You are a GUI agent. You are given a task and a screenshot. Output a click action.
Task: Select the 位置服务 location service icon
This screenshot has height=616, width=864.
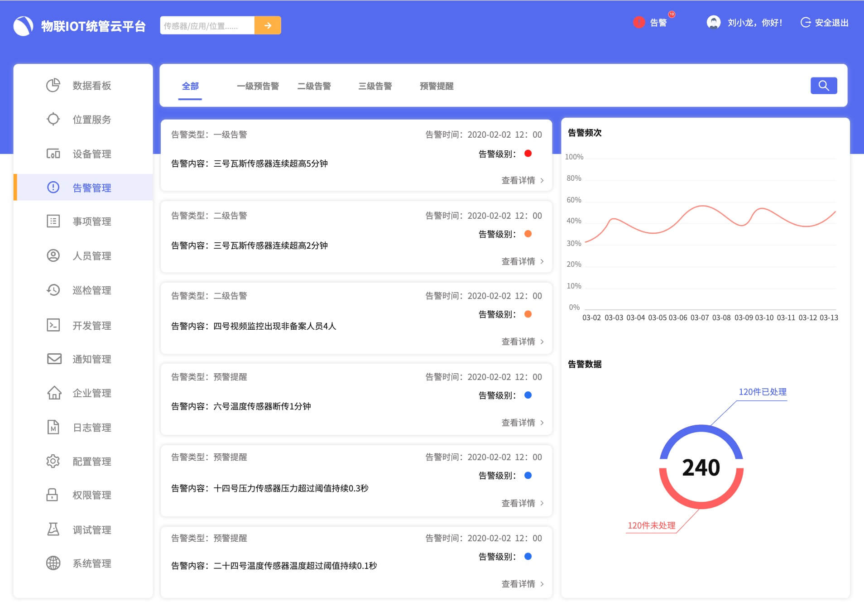point(53,119)
